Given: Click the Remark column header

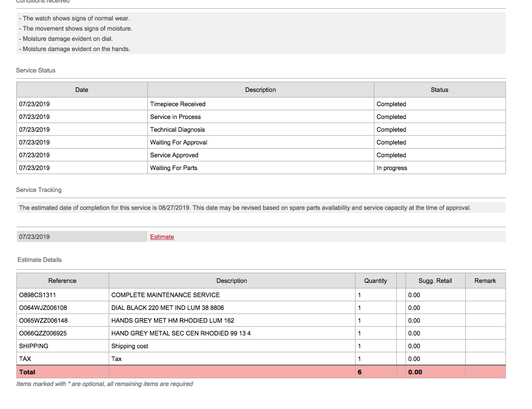Looking at the screenshot, I should (485, 281).
